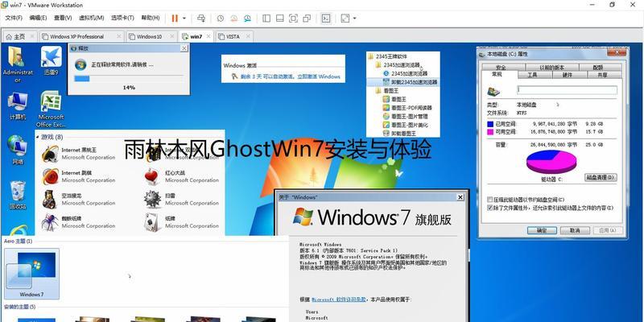Open the Microsoft 软件许可条款 link
This screenshot has width=644, height=322.
[x=339, y=299]
